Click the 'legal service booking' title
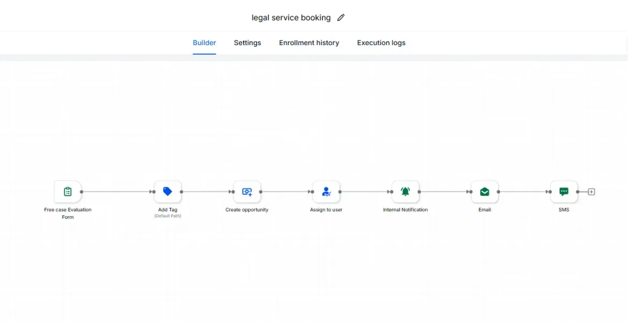 (x=291, y=18)
